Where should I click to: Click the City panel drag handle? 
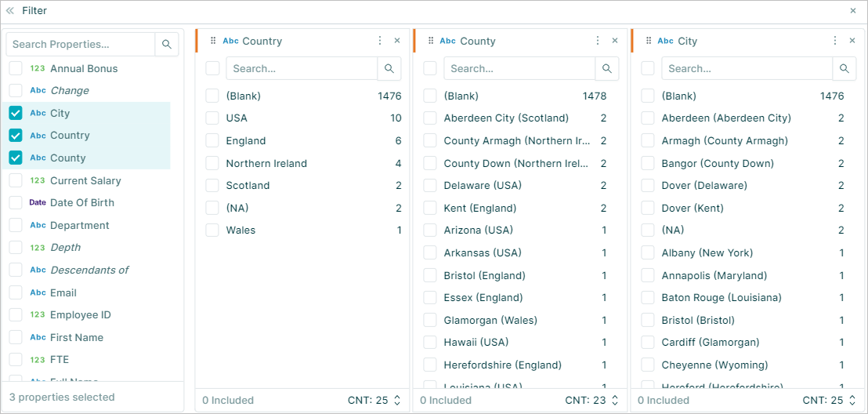coord(649,41)
